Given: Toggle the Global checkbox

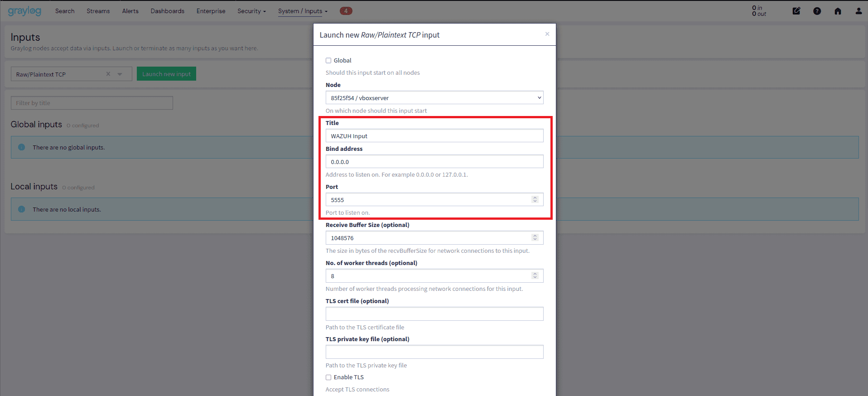Looking at the screenshot, I should point(328,60).
